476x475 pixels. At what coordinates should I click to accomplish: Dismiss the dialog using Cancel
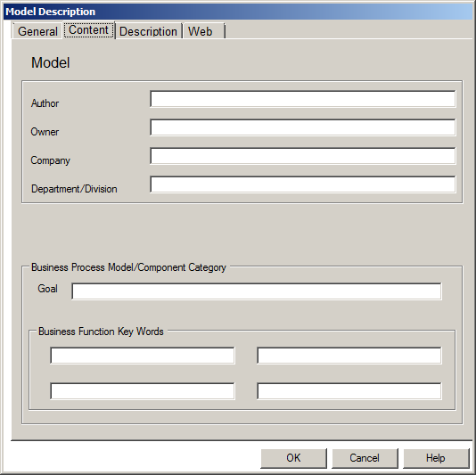pyautogui.click(x=365, y=458)
